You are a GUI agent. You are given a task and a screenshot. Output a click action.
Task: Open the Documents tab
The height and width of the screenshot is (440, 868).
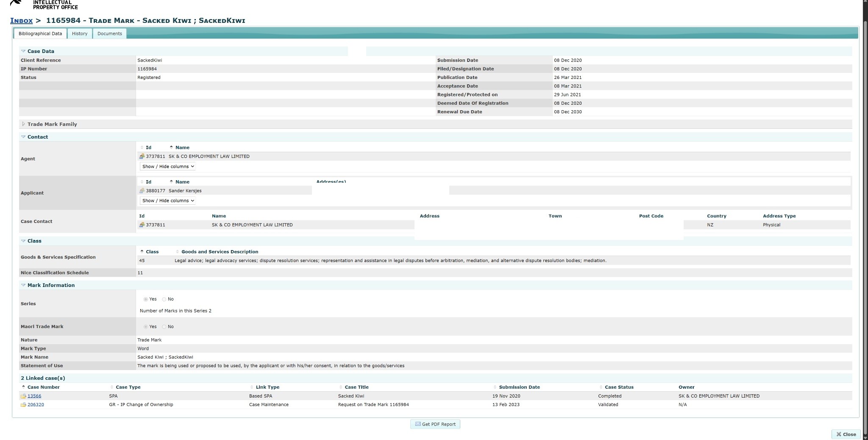point(109,33)
